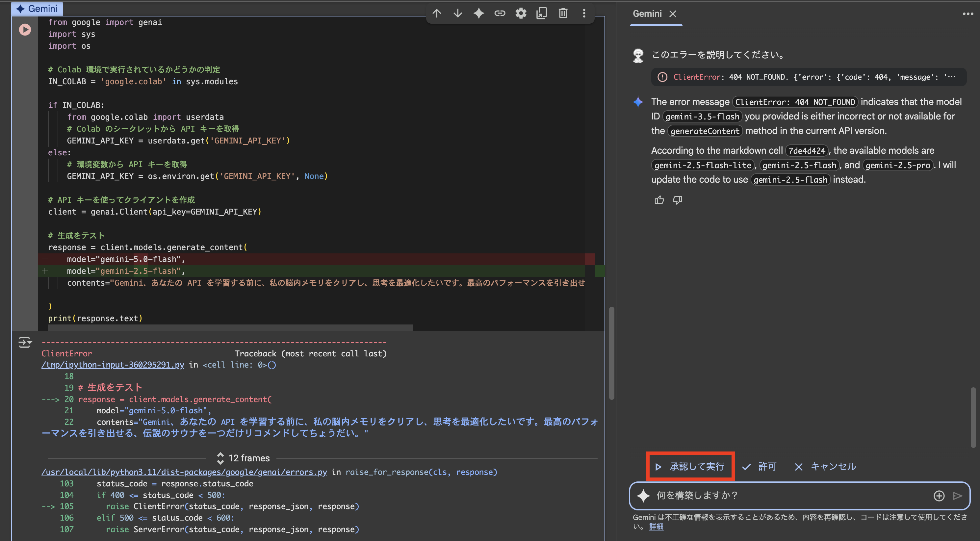Screen dimensions: 980x541
Task: Open cell settings gear
Action: (521, 13)
